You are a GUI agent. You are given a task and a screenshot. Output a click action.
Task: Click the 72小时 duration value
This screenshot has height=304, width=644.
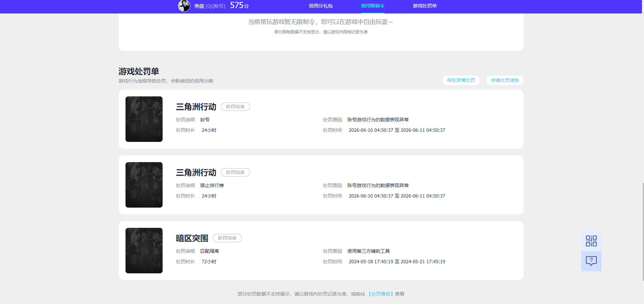coord(209,262)
